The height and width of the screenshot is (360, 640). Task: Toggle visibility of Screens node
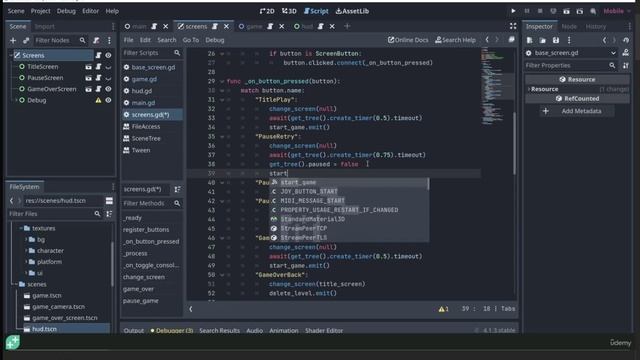[x=108, y=55]
